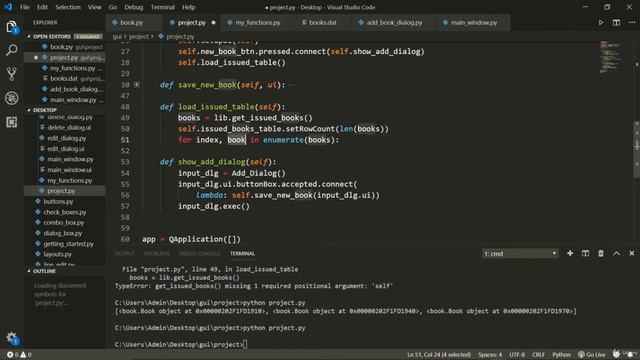640x360 pixels.
Task: Click the errors count in status bar
Action: [x=12, y=355]
